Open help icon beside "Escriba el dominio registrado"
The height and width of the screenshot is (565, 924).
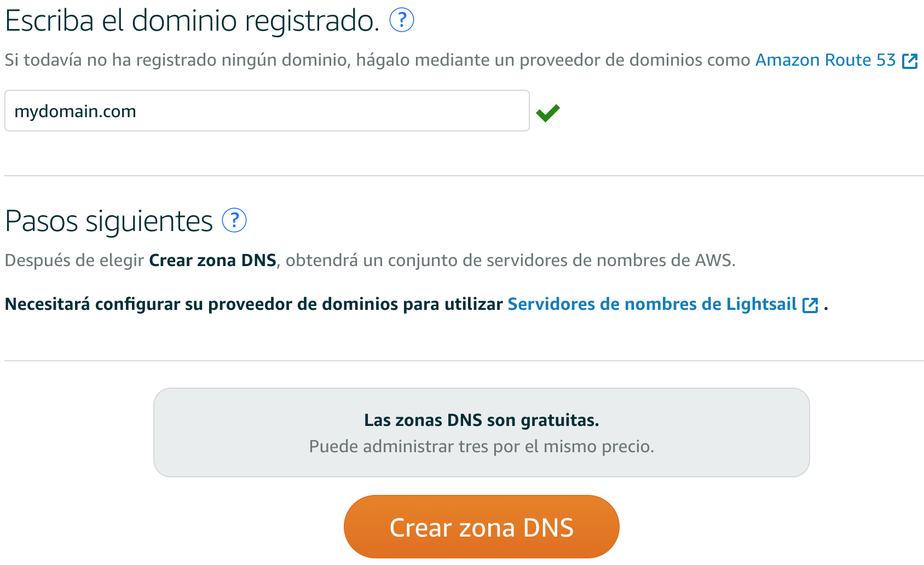[x=401, y=20]
